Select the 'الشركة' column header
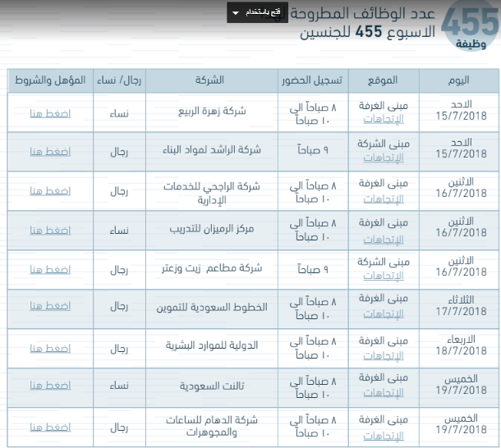This screenshot has height=448, width=501. 211,80
